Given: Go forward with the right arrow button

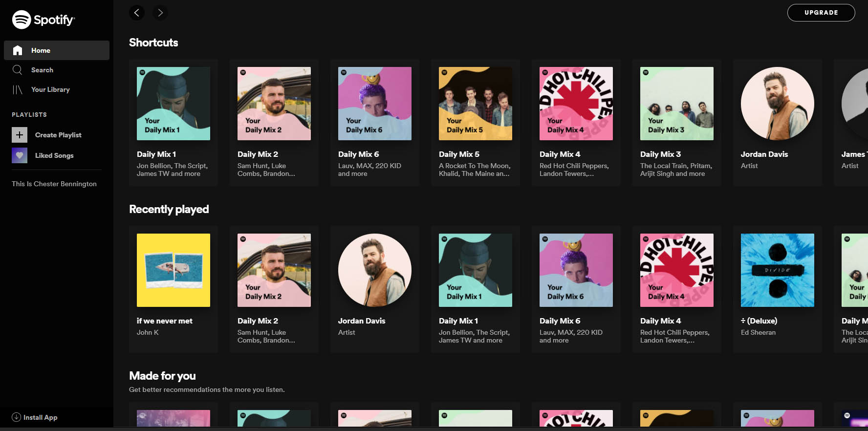Looking at the screenshot, I should click(x=160, y=13).
